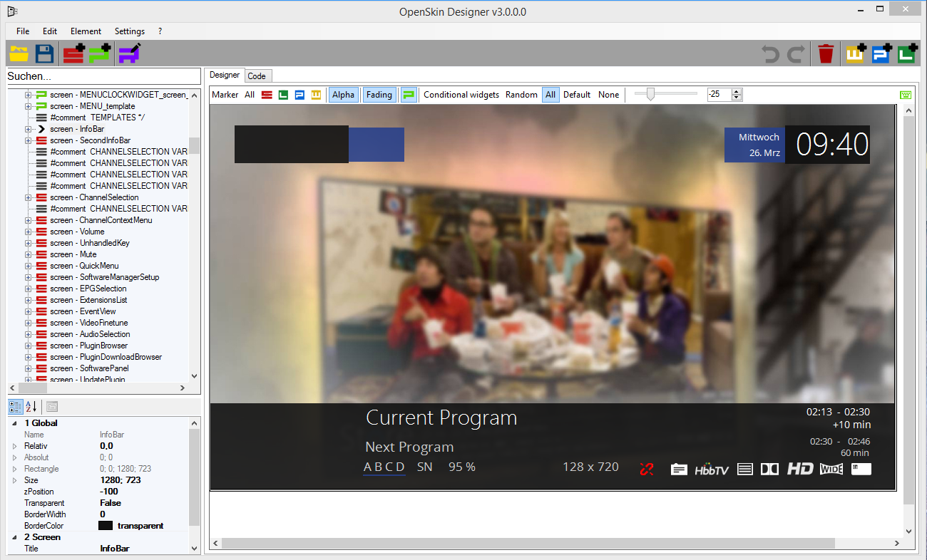The width and height of the screenshot is (927, 560).
Task: Add label with the green plus icon
Action: pyautogui.click(x=908, y=53)
